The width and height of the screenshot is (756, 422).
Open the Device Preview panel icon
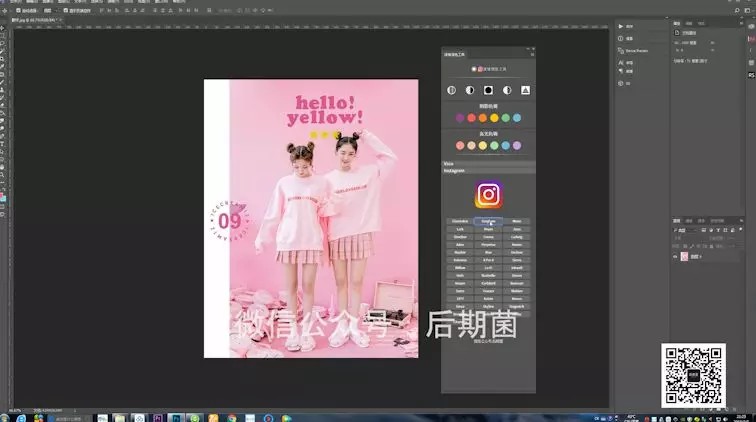(621, 50)
